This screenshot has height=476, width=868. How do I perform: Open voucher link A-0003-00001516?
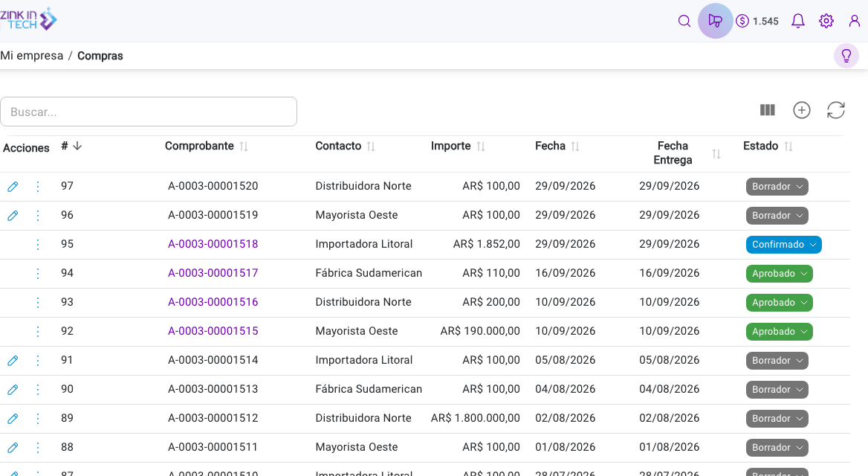coord(213,302)
